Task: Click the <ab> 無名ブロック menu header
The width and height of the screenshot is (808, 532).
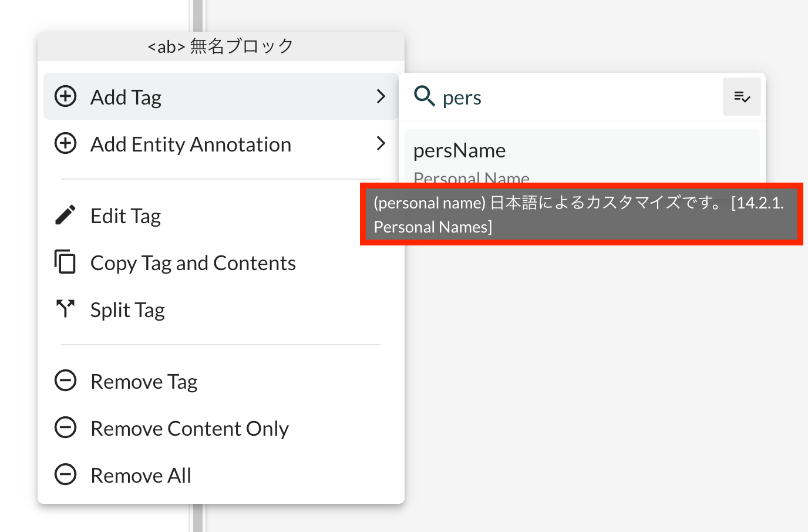Action: click(221, 46)
